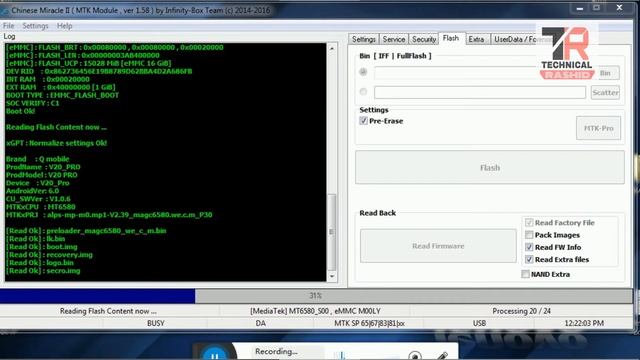Select the Scatter file radio button
Screen dimensions: 640x360
coord(363,92)
